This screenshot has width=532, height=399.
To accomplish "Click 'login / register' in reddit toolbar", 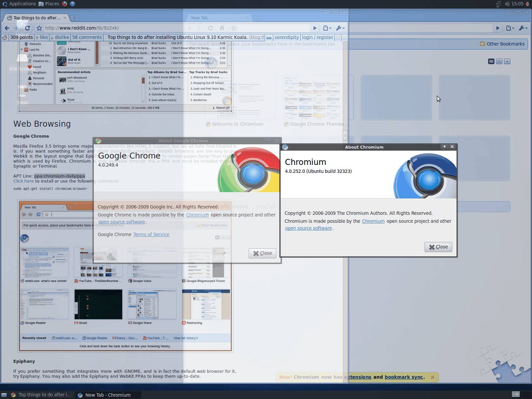I will pyautogui.click(x=318, y=38).
